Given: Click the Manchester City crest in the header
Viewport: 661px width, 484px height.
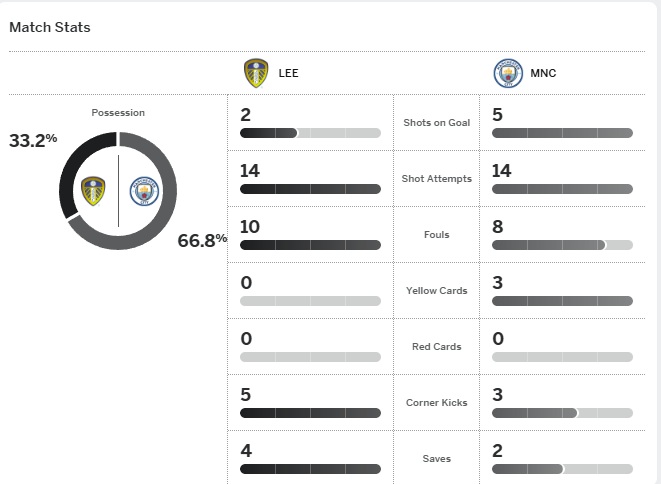Looking at the screenshot, I should click(508, 73).
